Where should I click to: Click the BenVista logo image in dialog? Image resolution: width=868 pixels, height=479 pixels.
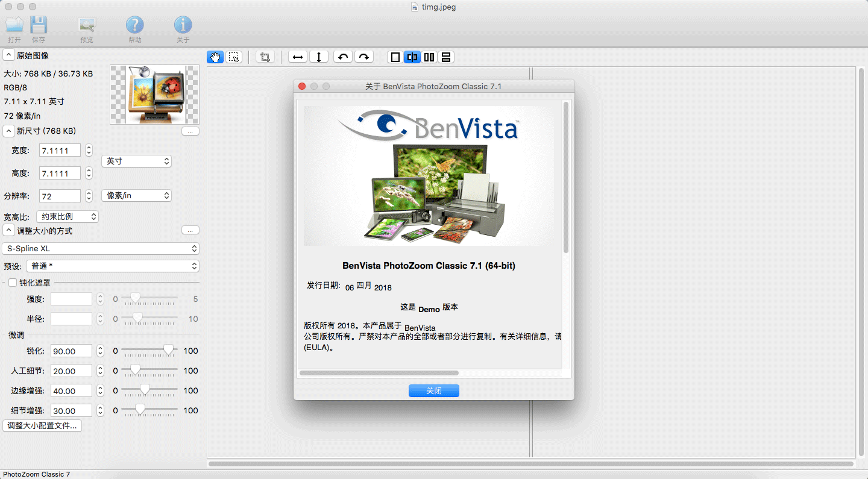pyautogui.click(x=429, y=176)
